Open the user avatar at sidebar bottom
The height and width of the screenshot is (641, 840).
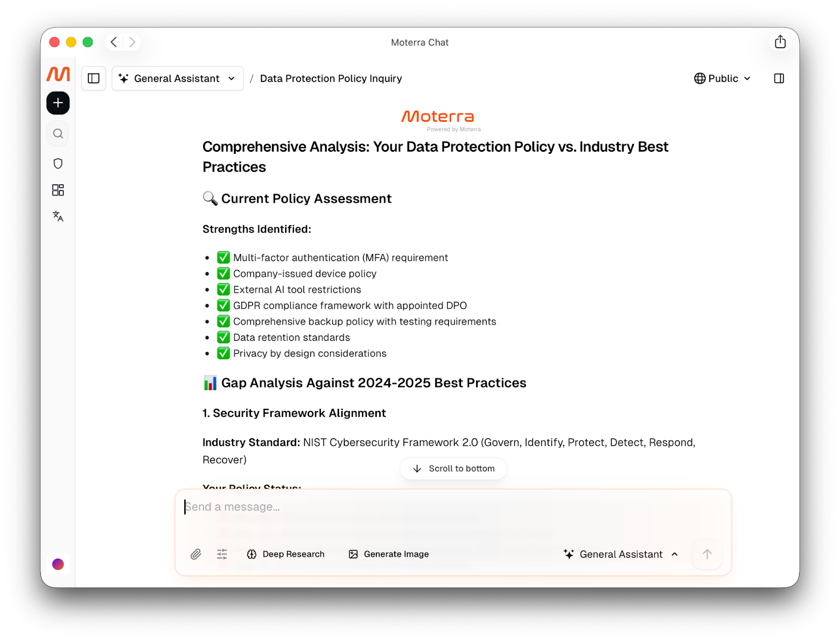click(58, 564)
